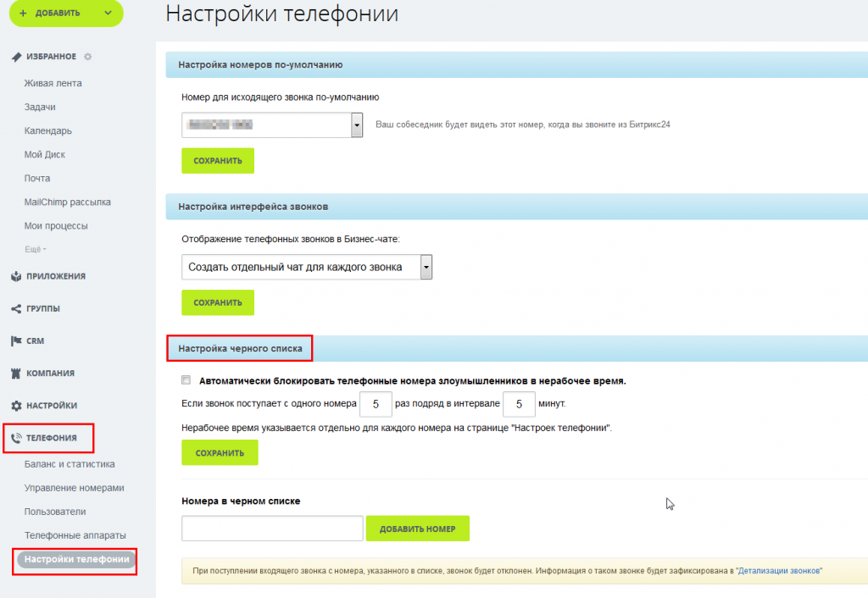Open Мой Диск in the sidebar

pos(45,154)
